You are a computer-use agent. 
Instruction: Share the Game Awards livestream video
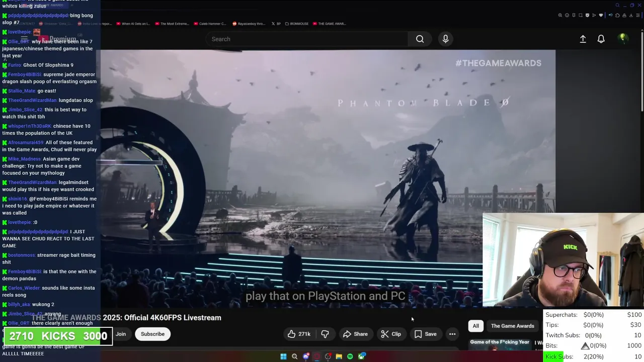click(x=355, y=334)
